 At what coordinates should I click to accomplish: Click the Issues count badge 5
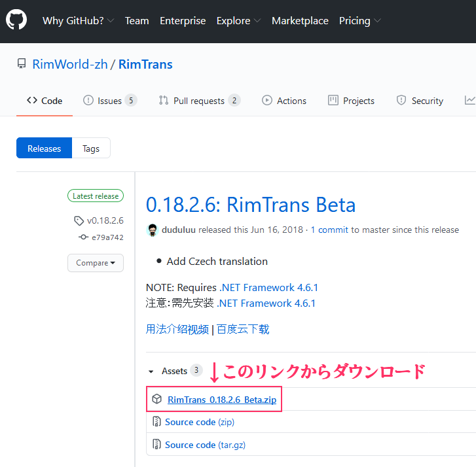click(x=131, y=100)
